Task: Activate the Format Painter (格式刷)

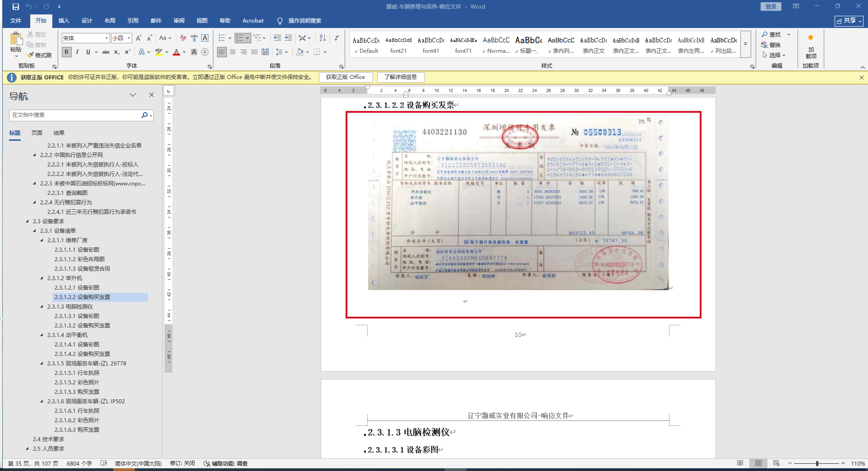Action: (x=39, y=55)
